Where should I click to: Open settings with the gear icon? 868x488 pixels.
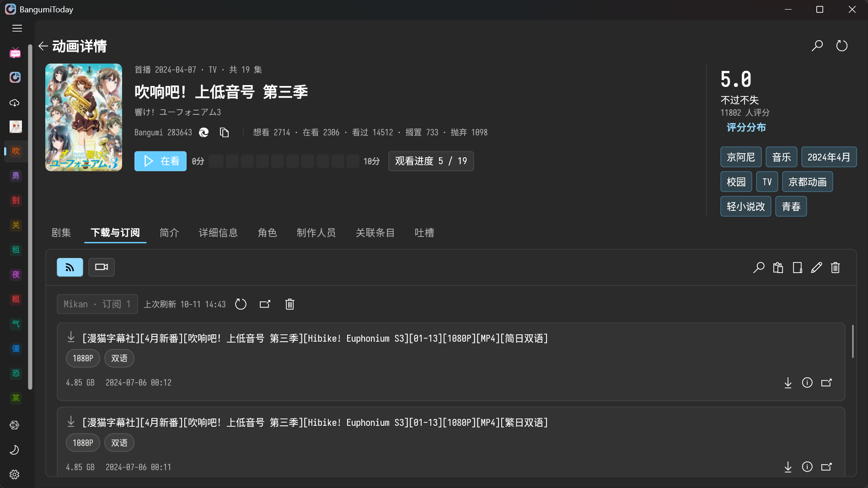(15, 474)
